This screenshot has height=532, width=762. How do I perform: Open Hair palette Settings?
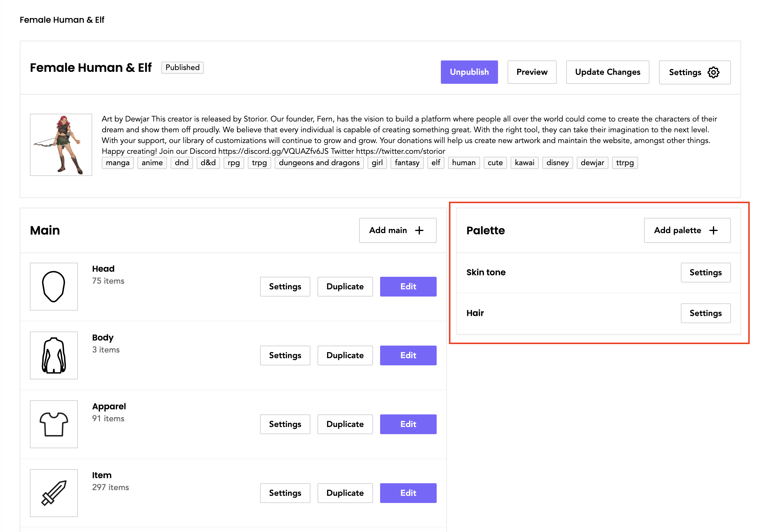point(705,313)
